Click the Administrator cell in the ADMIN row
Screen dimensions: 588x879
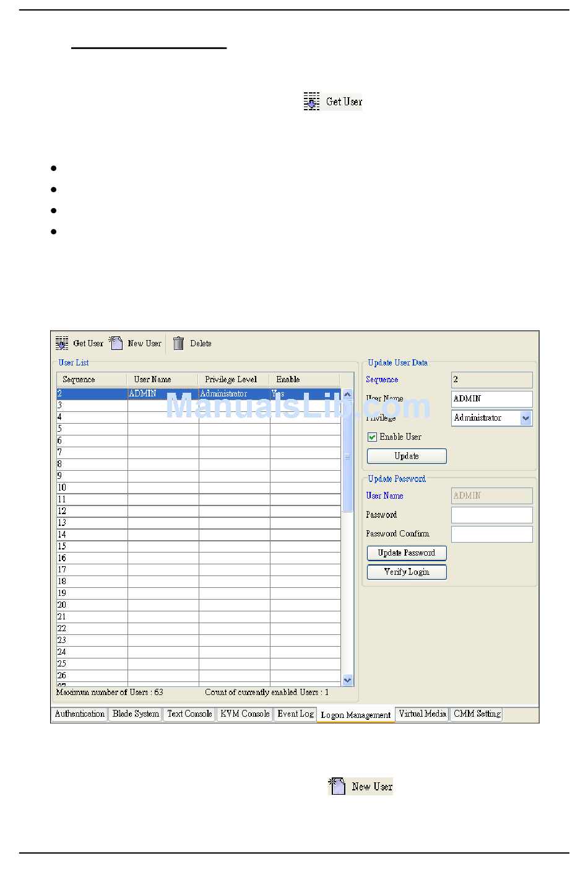coord(235,394)
